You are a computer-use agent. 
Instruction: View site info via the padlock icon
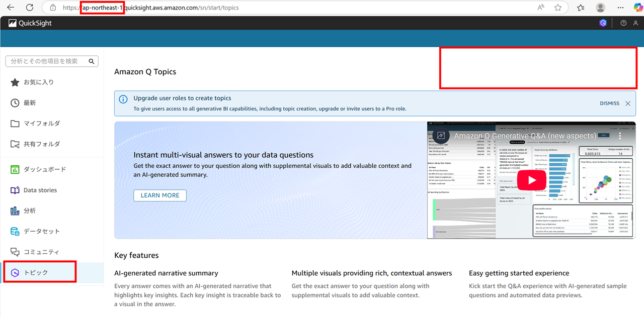click(x=52, y=8)
